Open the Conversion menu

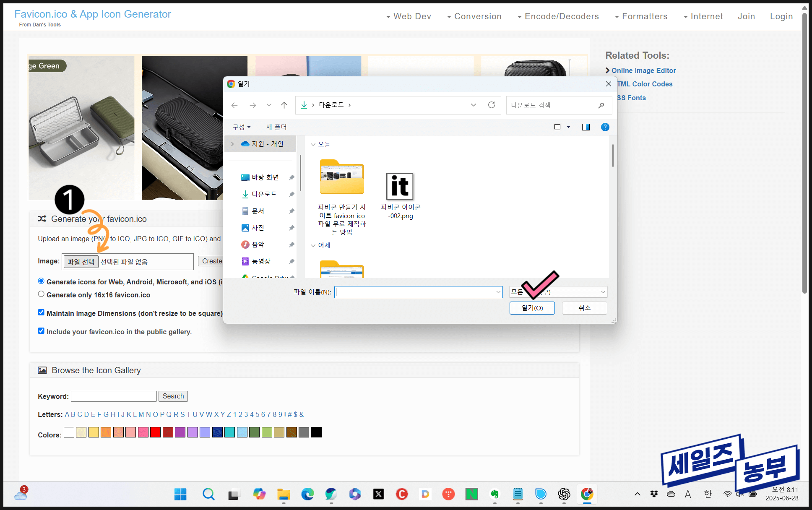coord(474,16)
